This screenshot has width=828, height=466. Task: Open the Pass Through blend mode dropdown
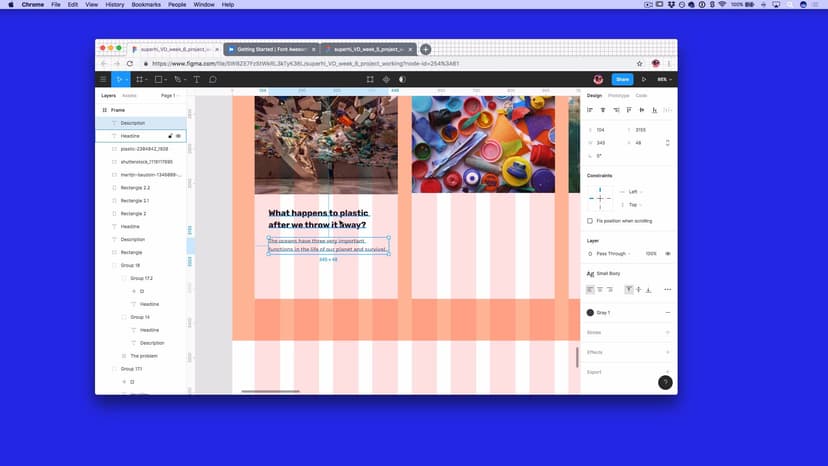[x=614, y=254]
